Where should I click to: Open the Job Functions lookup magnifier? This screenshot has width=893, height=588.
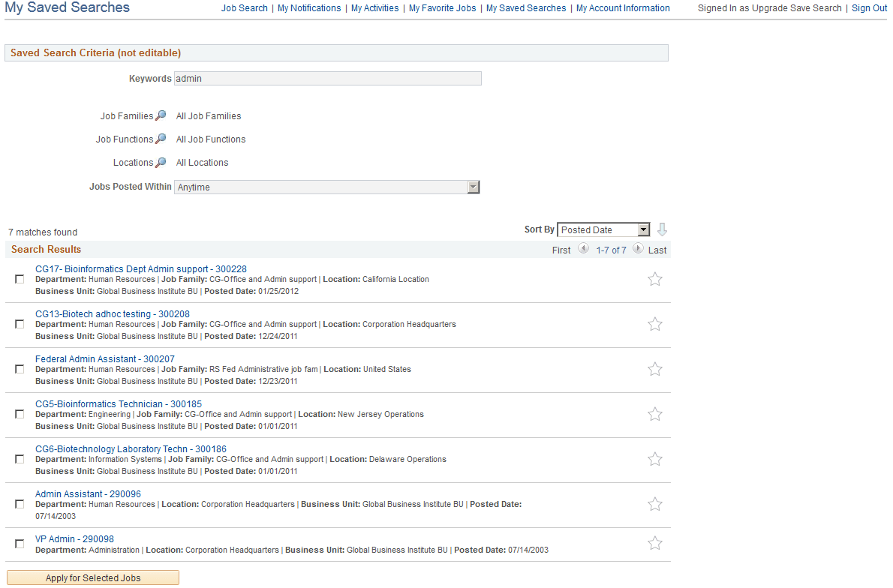(x=162, y=139)
